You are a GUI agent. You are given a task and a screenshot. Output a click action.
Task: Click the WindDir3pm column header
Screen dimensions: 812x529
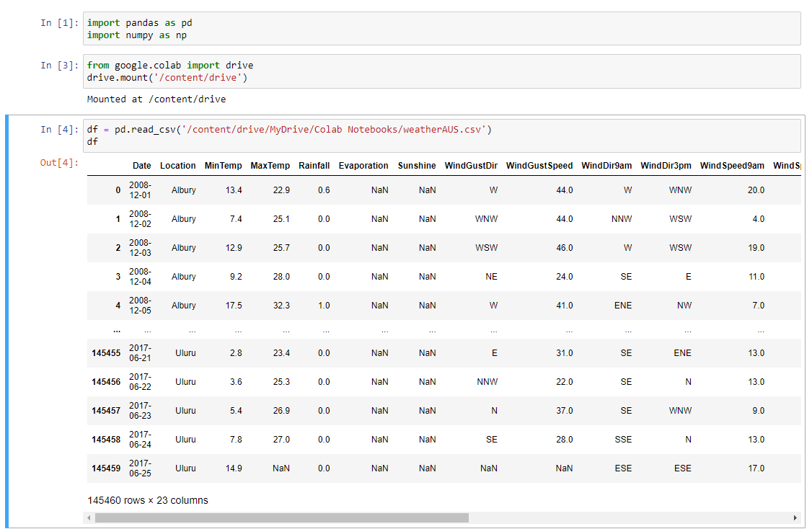[x=666, y=166]
